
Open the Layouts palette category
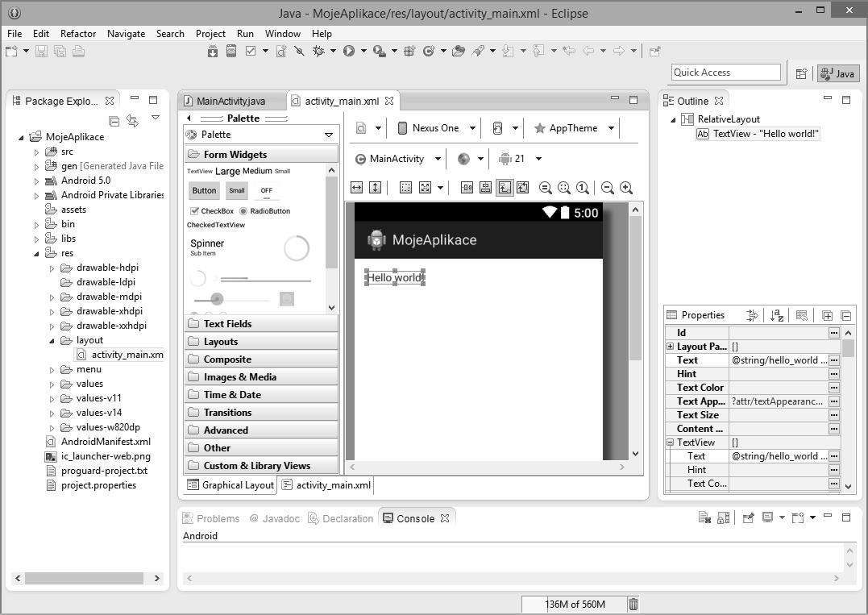(x=261, y=342)
